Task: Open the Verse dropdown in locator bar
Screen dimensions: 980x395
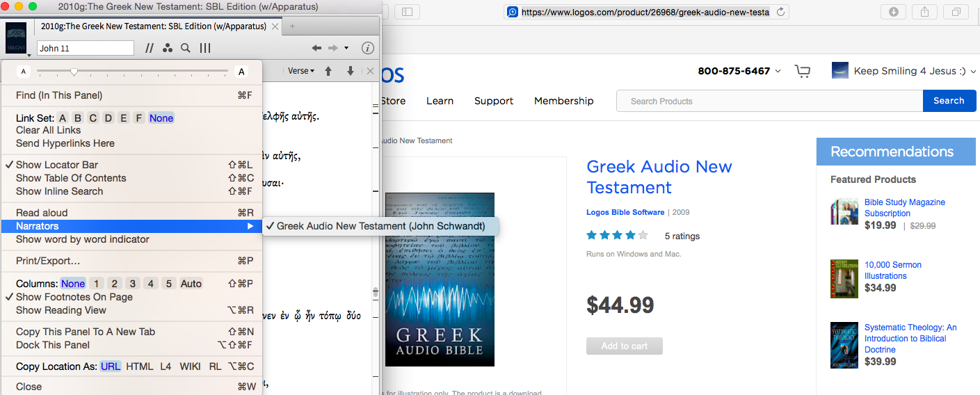Action: pos(301,71)
